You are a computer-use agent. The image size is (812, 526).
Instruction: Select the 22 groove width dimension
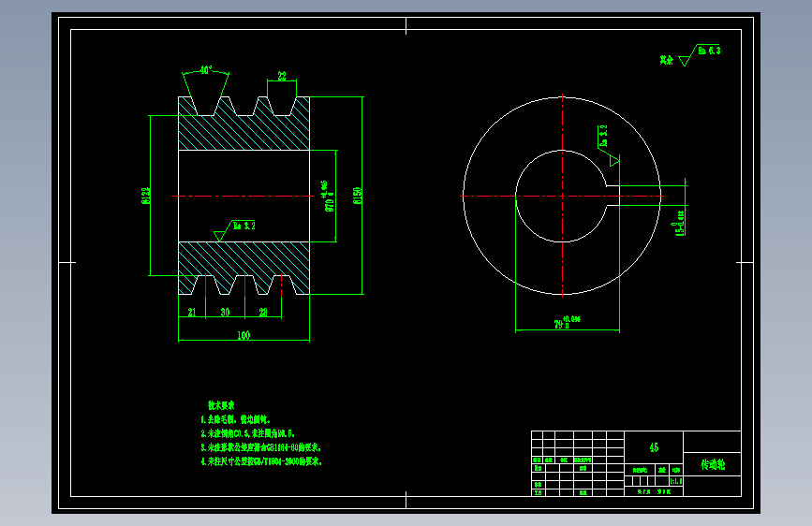tap(282, 76)
